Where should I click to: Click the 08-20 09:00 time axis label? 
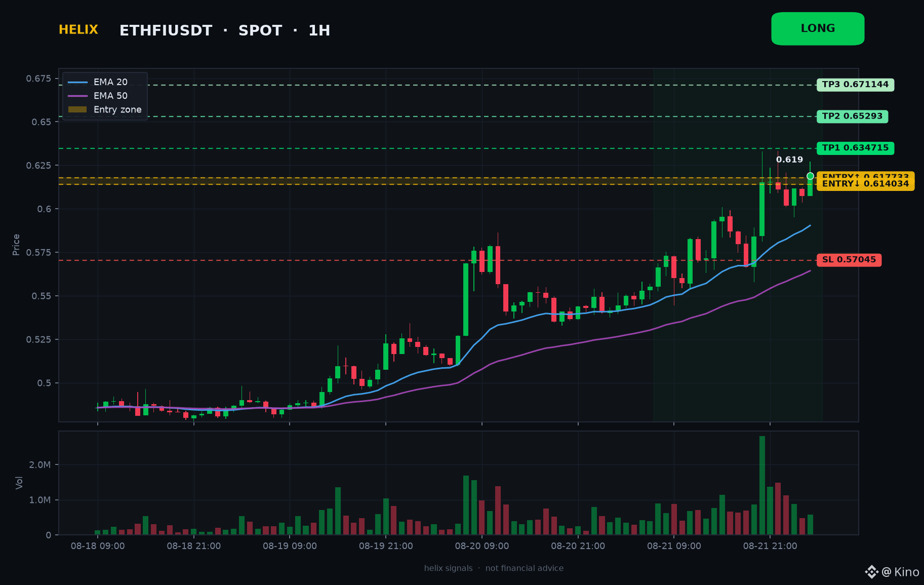(482, 546)
